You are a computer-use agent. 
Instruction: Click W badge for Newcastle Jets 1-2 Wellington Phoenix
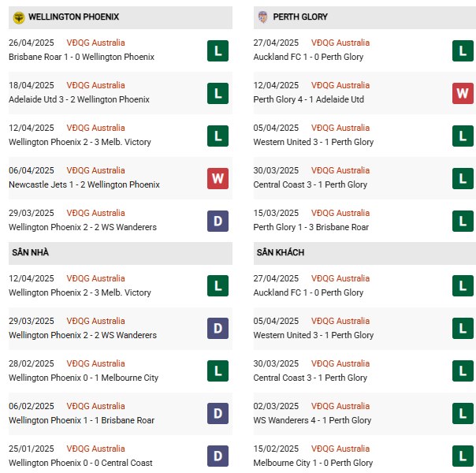click(218, 178)
